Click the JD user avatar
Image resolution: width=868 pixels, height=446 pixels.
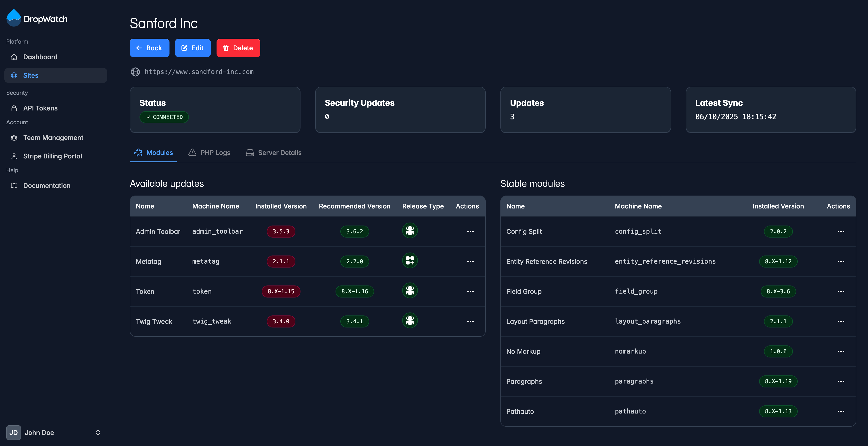point(13,433)
